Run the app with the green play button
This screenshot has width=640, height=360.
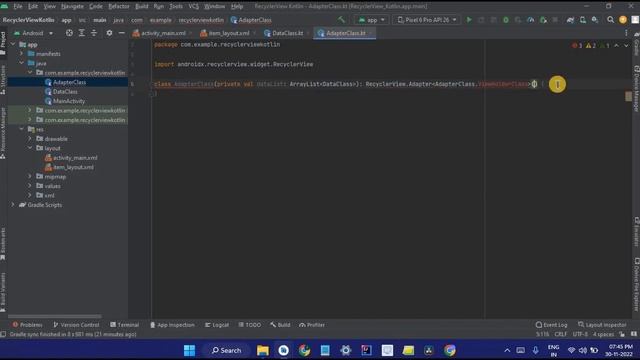point(469,20)
